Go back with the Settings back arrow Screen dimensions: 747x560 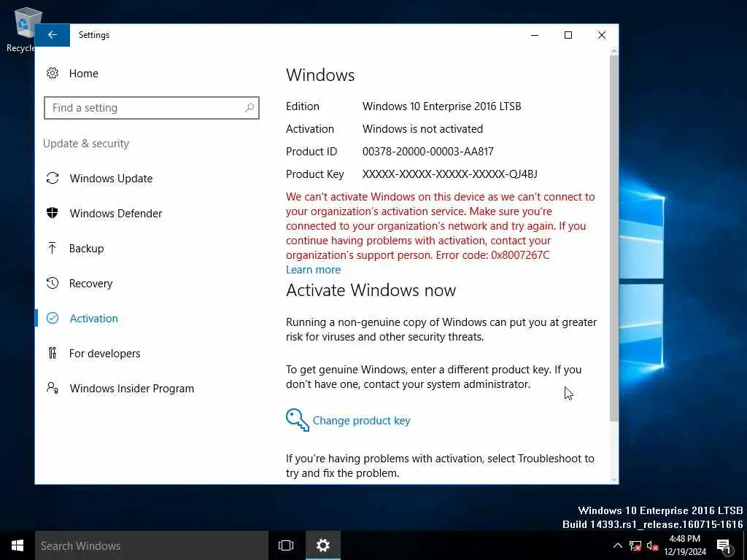click(x=53, y=35)
